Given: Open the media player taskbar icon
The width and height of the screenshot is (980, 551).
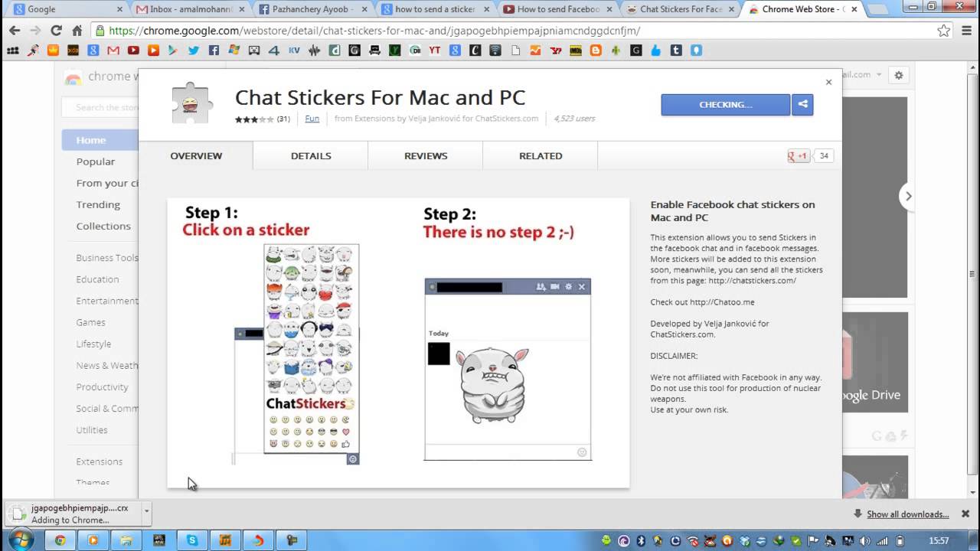Looking at the screenshot, I should (x=93, y=540).
